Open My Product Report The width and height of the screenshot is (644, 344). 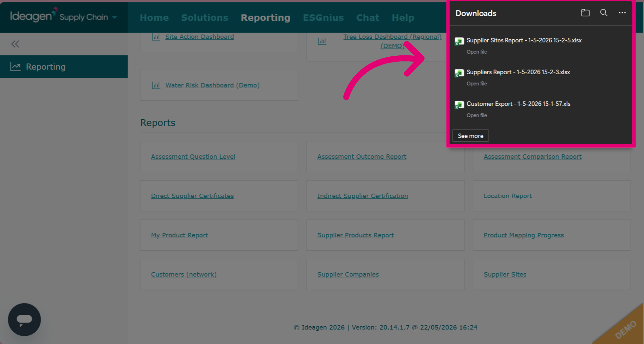pyautogui.click(x=179, y=235)
